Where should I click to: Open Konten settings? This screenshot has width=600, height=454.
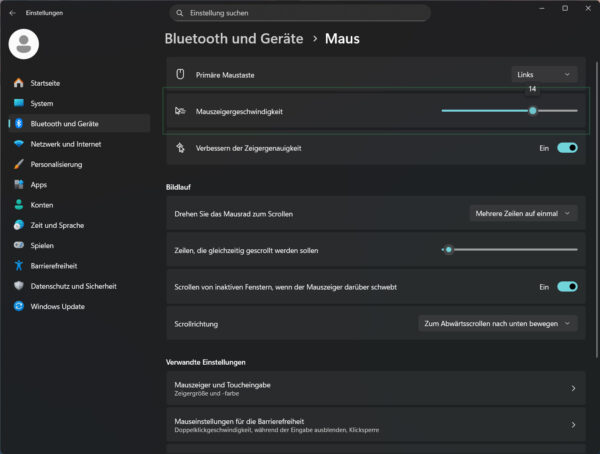(79, 205)
